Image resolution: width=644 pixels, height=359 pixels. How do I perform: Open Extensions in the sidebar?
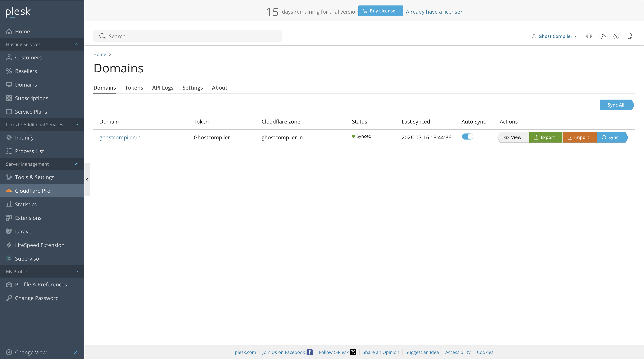click(42, 218)
